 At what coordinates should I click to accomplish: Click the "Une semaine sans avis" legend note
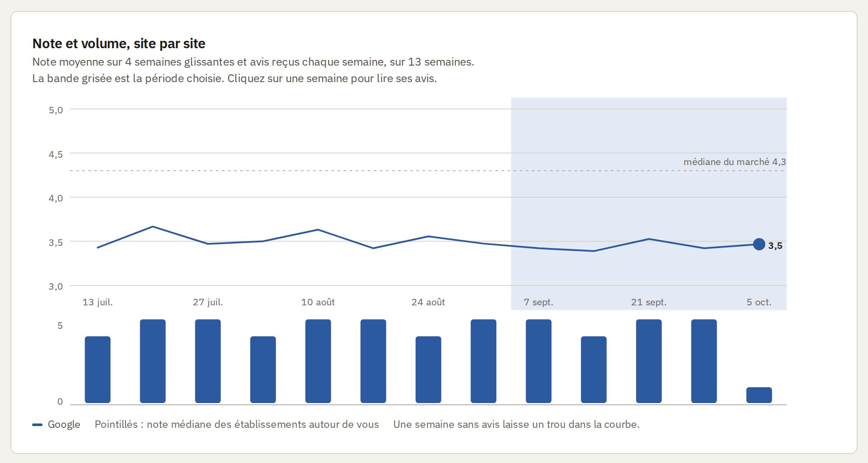click(x=516, y=424)
